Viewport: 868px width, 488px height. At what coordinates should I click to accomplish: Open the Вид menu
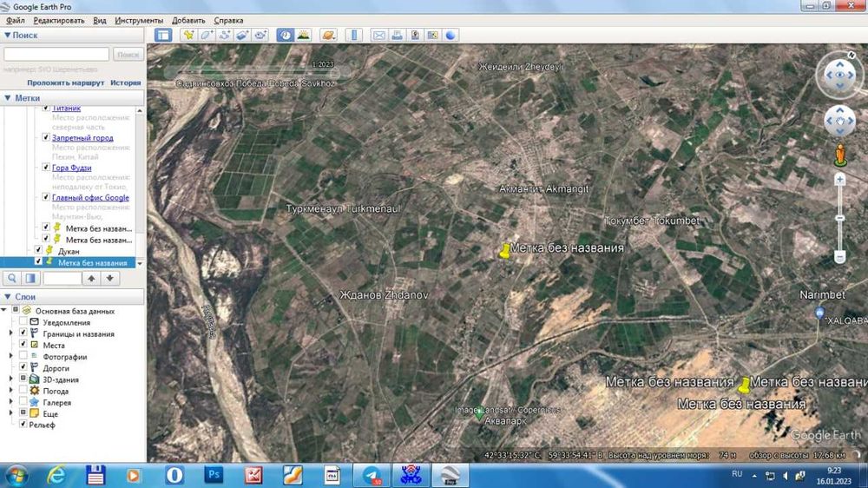(100, 21)
